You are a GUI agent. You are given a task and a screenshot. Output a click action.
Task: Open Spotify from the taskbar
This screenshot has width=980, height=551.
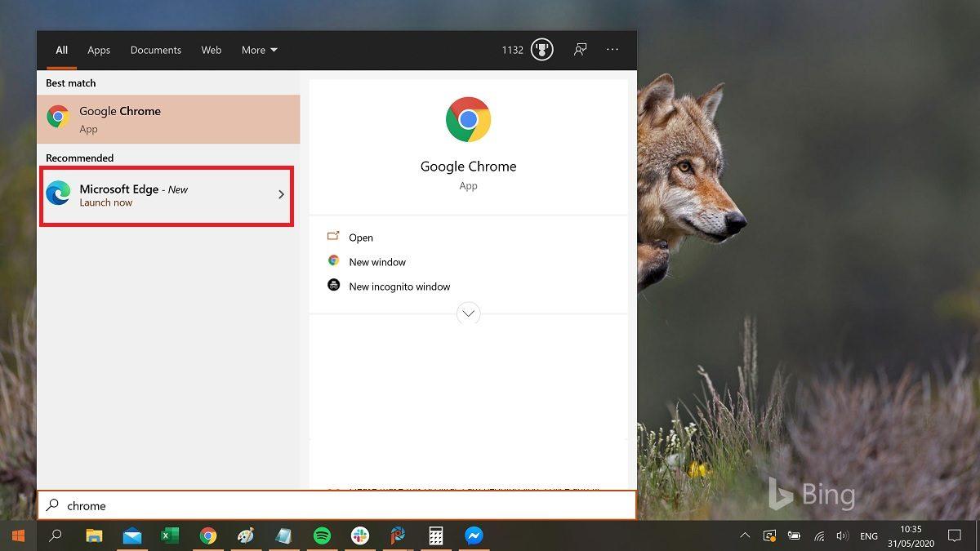(322, 536)
